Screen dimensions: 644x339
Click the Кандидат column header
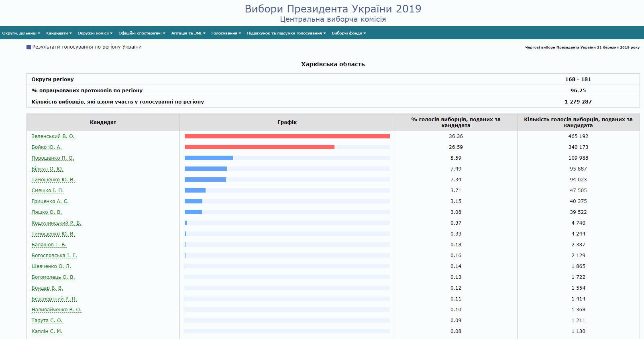click(x=103, y=122)
